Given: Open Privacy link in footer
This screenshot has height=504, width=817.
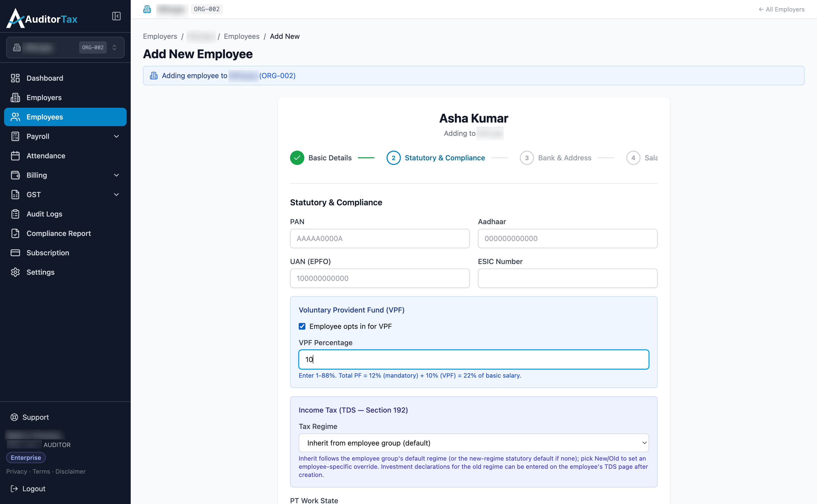Looking at the screenshot, I should click(16, 471).
